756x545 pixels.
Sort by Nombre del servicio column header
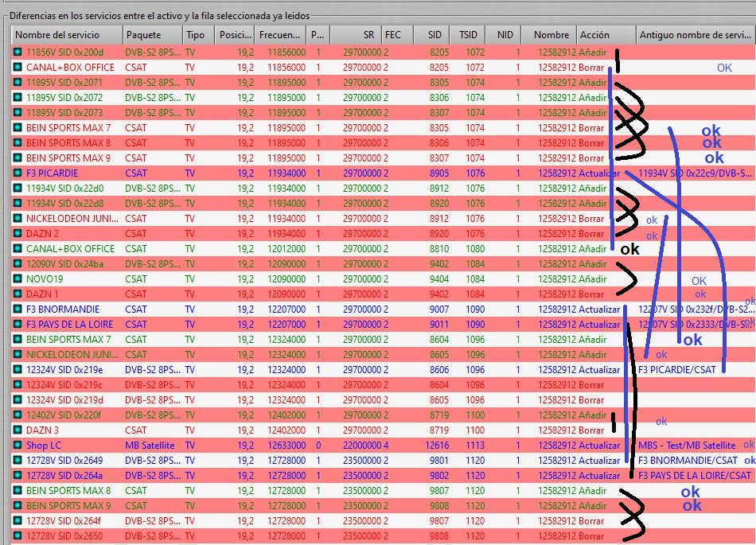click(67, 35)
